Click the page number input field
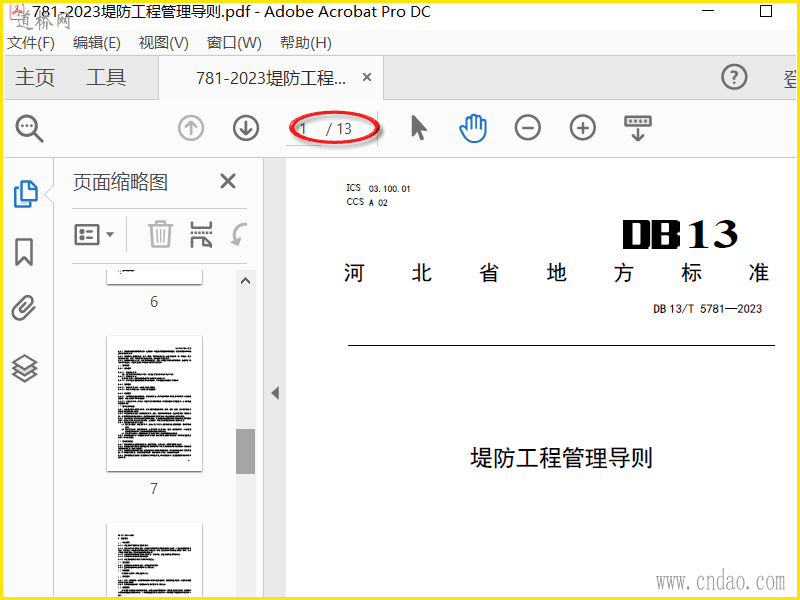Screen dimensions: 800x600 coord(304,129)
